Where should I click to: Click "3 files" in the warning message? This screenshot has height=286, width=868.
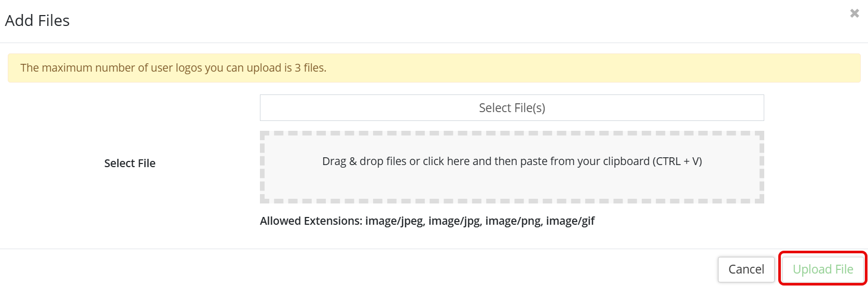tap(310, 68)
